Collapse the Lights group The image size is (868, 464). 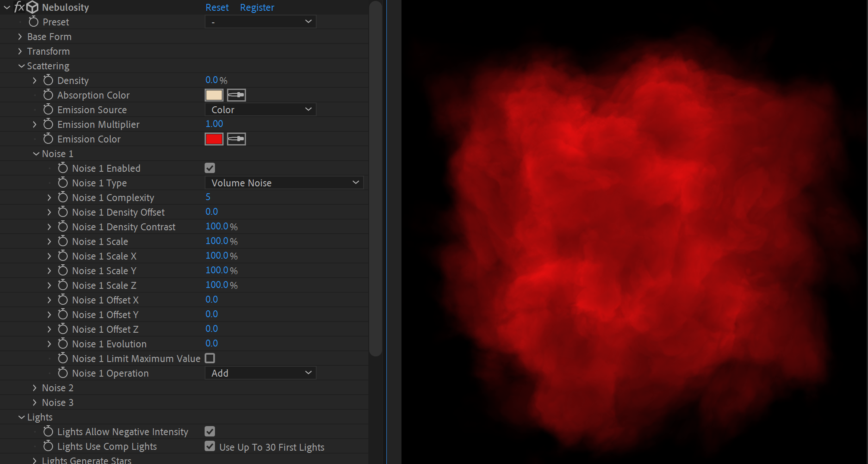click(x=21, y=417)
